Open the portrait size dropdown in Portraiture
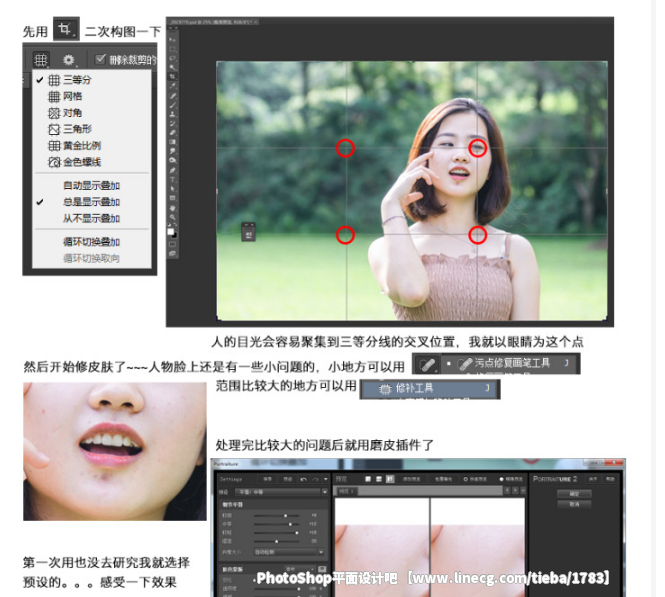 [289, 552]
